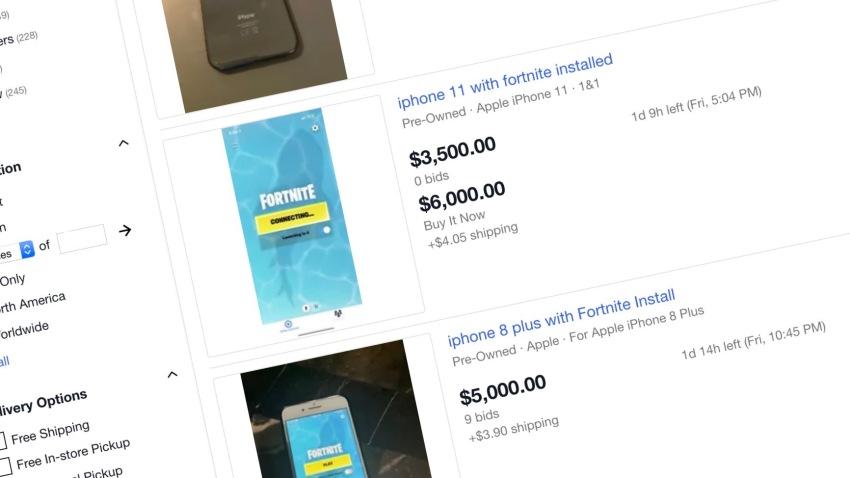This screenshot has width=850, height=478.
Task: Select the Worldwide location option
Action: (24, 330)
